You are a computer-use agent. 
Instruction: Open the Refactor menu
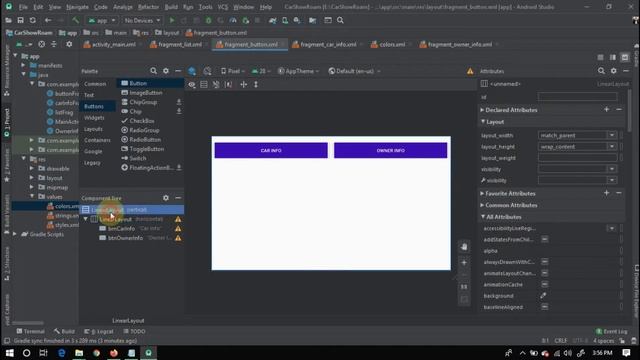pos(148,7)
